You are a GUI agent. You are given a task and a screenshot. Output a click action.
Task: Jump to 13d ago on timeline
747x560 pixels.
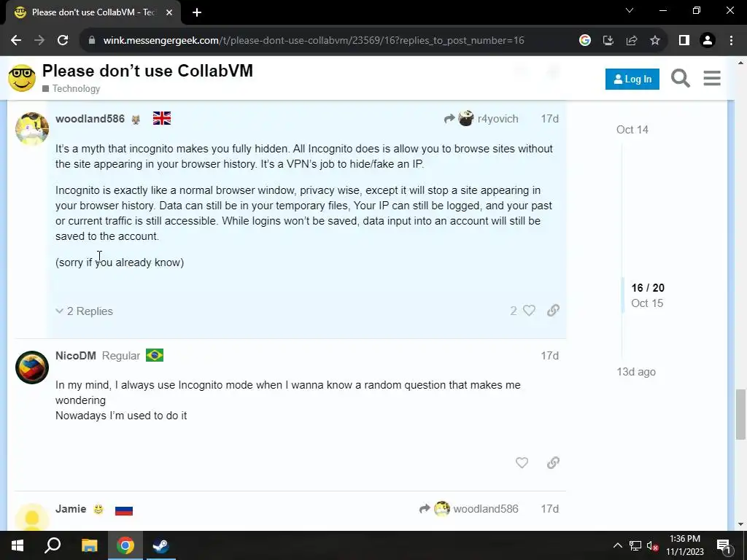(x=636, y=371)
